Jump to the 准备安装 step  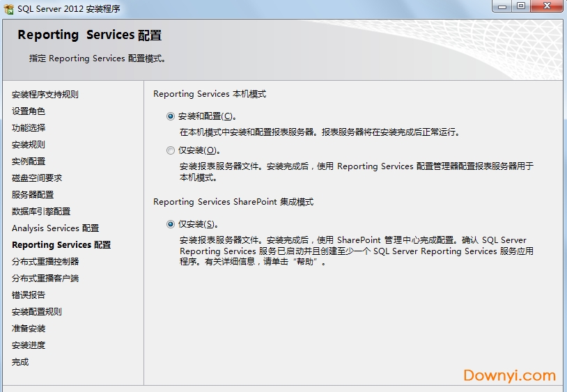(29, 329)
